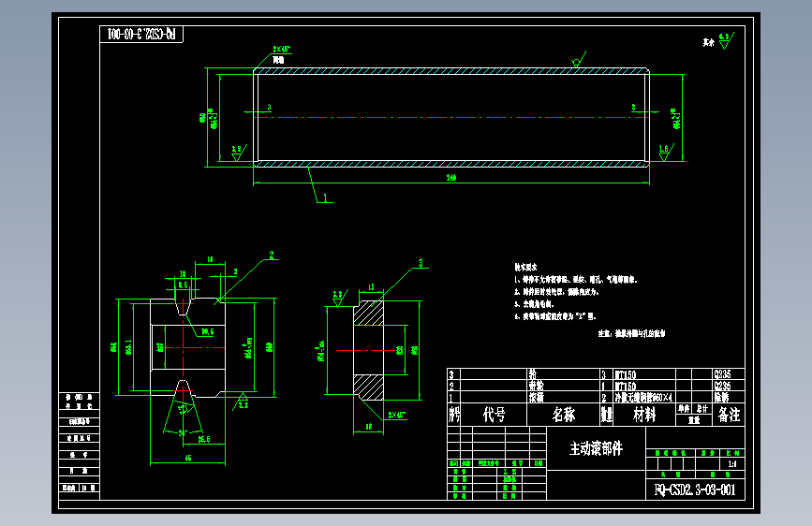Click part balloon 2 above the pulley view

(x=272, y=255)
